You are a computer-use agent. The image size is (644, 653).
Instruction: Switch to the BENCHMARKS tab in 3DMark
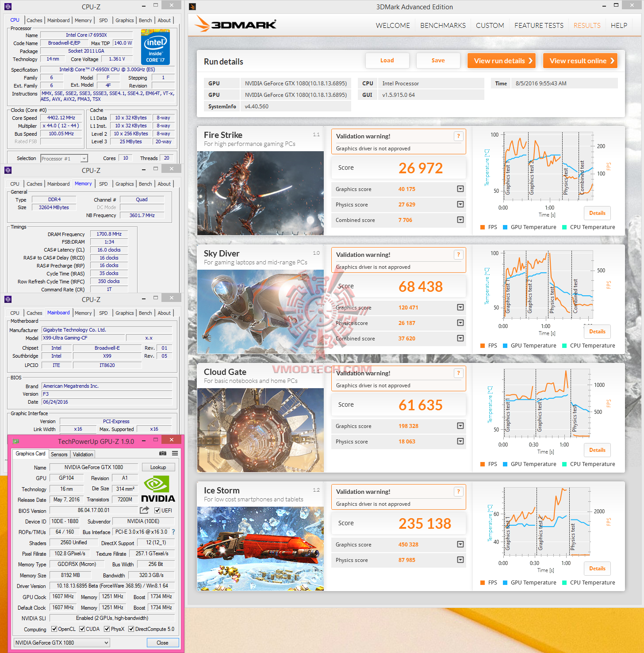[x=443, y=26]
